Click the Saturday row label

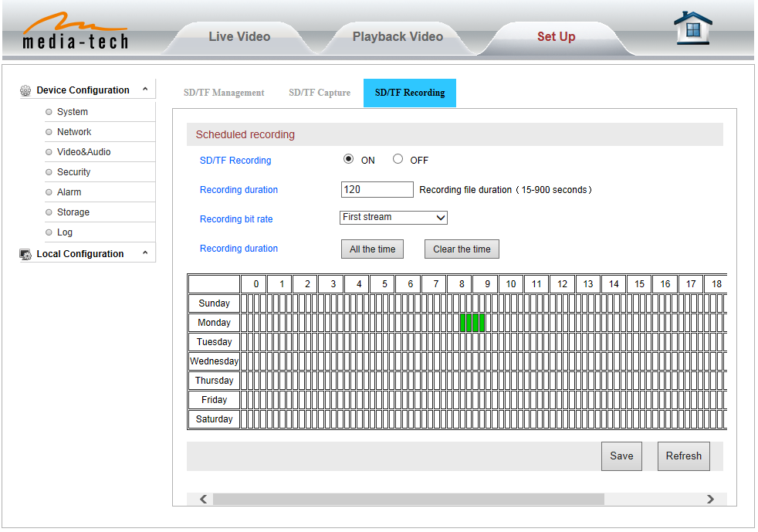point(214,419)
